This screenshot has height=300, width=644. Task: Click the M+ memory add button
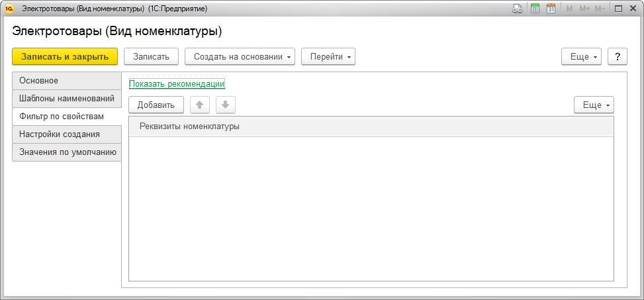(585, 8)
